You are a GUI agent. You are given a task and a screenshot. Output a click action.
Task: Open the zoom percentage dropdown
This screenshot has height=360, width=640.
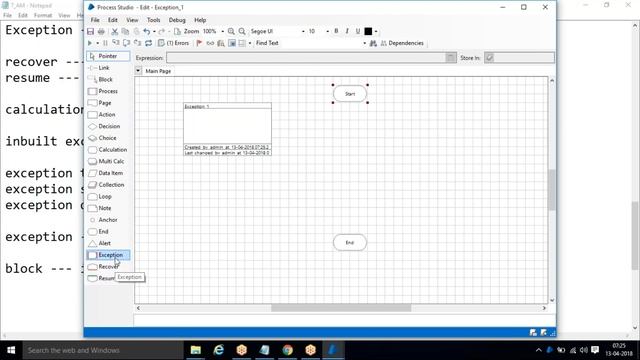coord(222,31)
